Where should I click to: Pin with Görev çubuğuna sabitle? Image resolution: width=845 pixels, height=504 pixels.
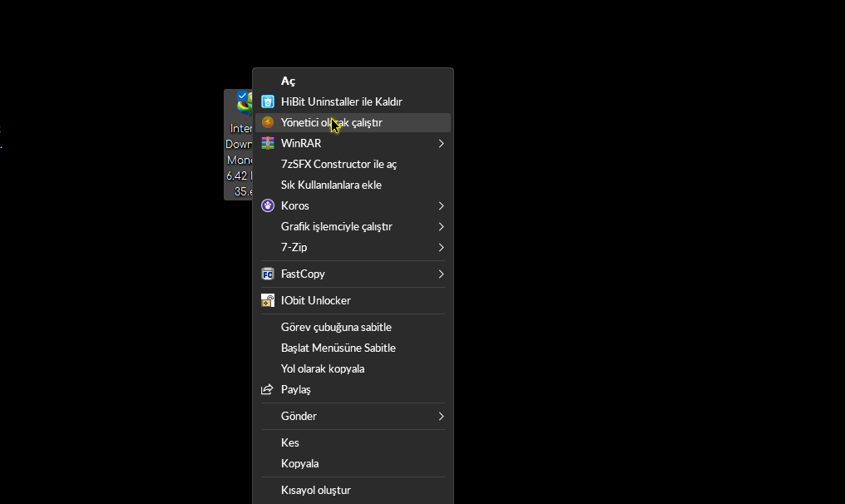353,327
